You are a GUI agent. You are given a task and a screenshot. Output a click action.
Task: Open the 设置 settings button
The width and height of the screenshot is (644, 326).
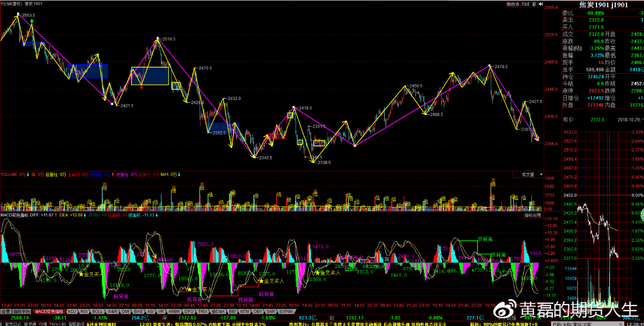pos(6,311)
